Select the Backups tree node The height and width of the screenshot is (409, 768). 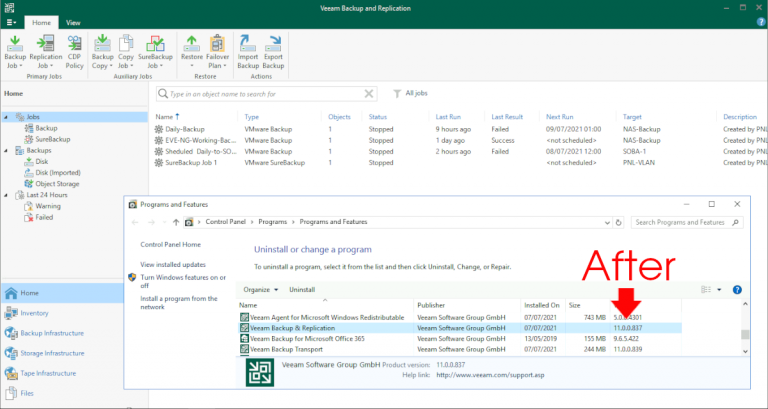tap(39, 151)
